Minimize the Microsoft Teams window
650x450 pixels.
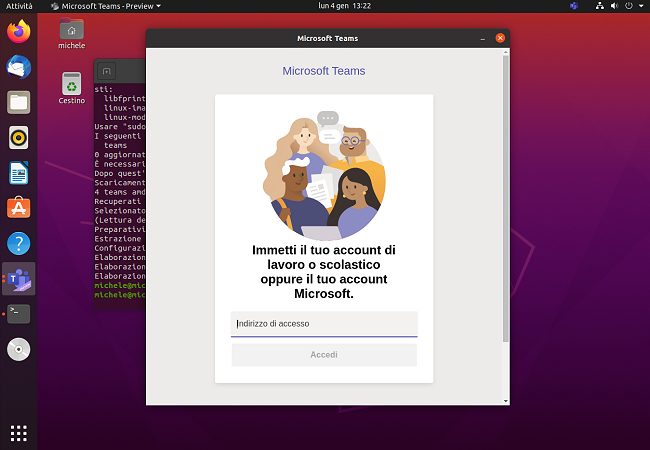tap(483, 39)
